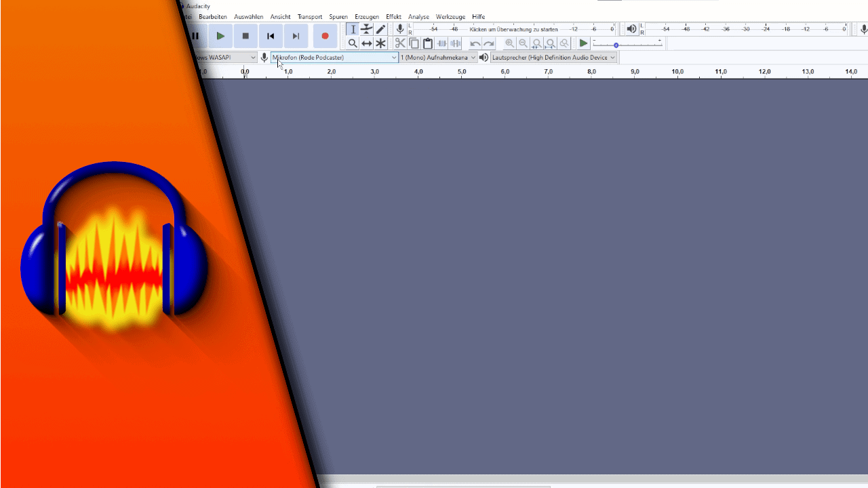Click the 1,0 mark on timeline ruler
This screenshot has width=868, height=488.
pyautogui.click(x=288, y=71)
